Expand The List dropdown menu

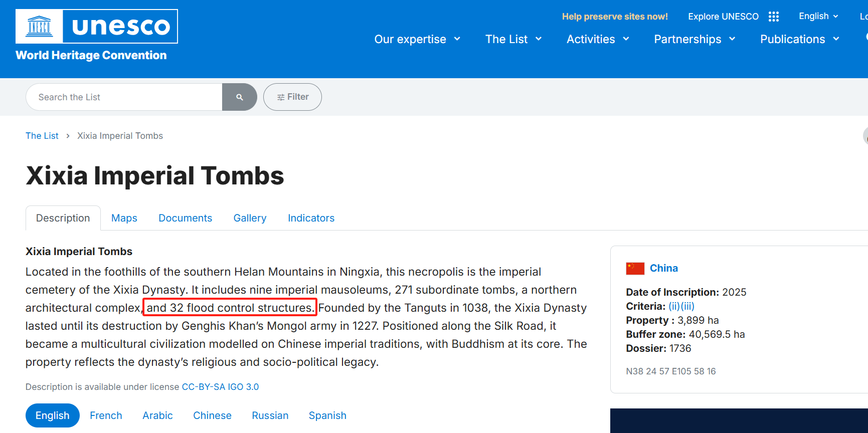[513, 39]
